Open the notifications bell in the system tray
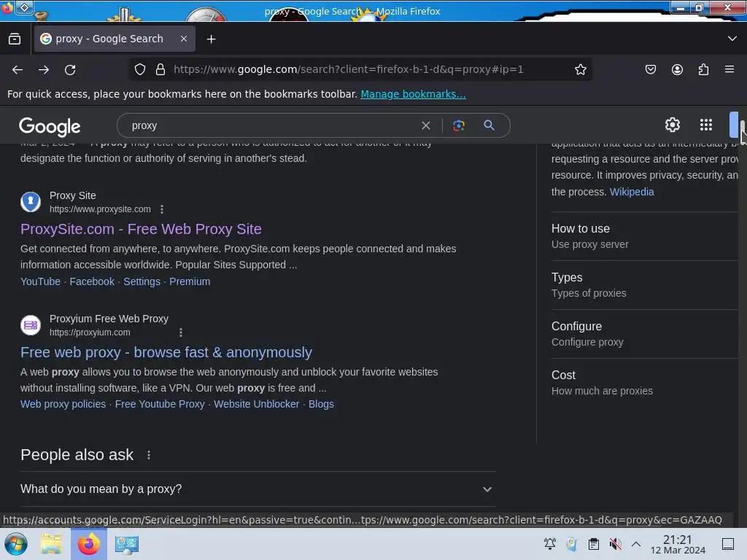 pos(550,544)
